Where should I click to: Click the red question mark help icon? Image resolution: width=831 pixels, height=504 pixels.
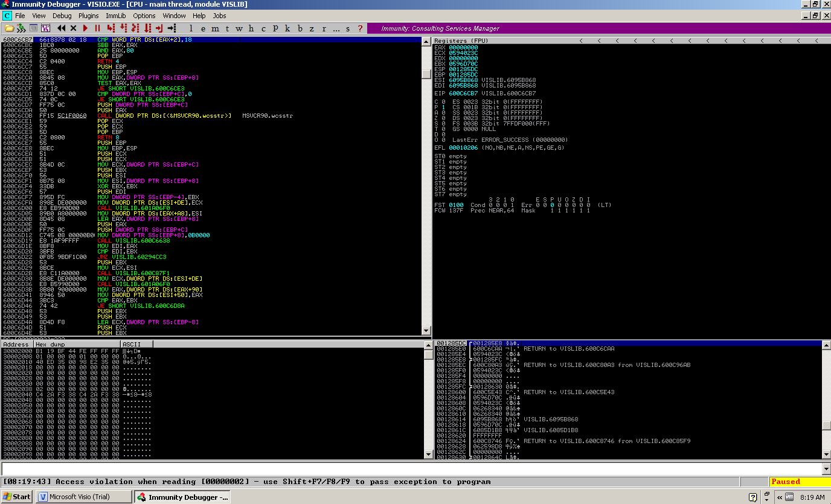[361, 28]
